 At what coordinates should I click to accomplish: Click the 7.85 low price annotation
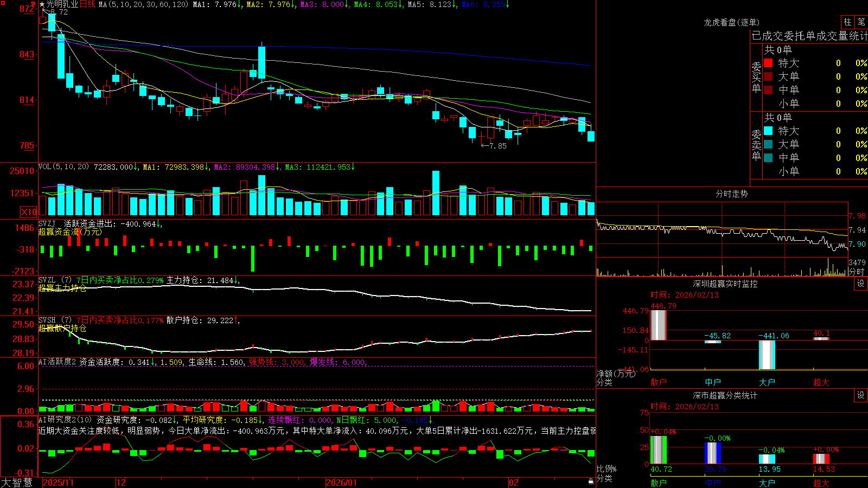497,146
